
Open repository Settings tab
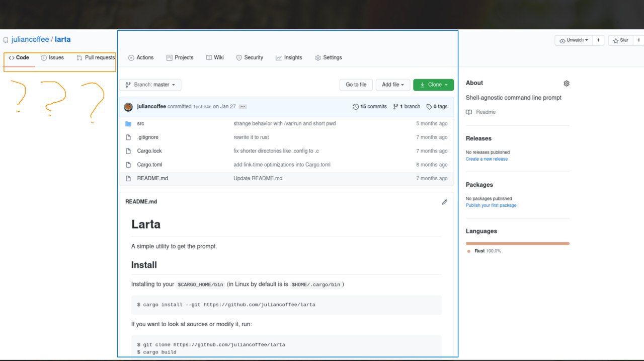(x=328, y=57)
